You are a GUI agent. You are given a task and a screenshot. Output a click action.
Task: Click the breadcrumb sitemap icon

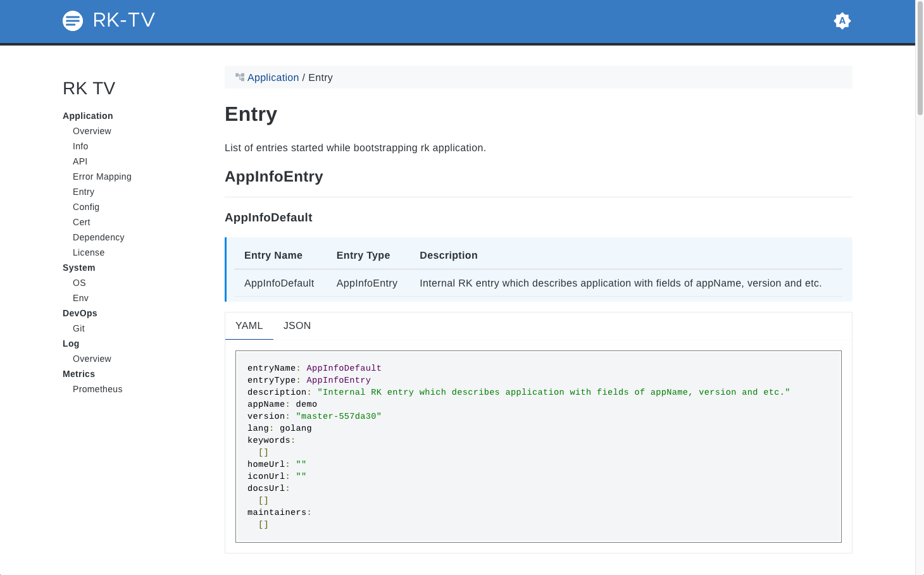point(240,77)
